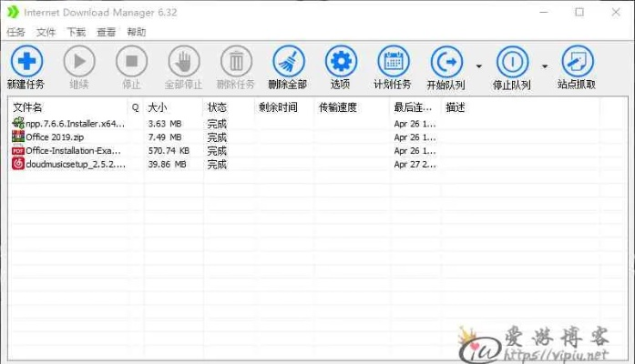Viewport: 635px width, 364px height.
Task: Select the cloudmusicsetup download entry
Action: click(x=73, y=165)
